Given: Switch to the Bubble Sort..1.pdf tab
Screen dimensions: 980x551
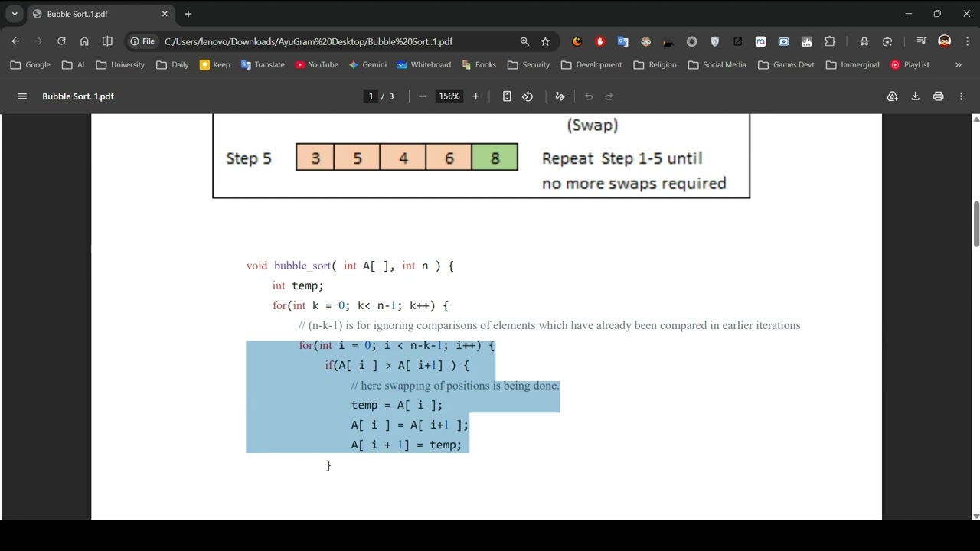Looking at the screenshot, I should point(100,14).
